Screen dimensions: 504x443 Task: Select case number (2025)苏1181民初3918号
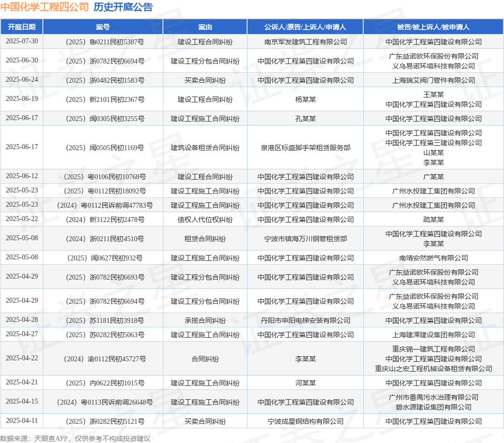click(x=105, y=321)
